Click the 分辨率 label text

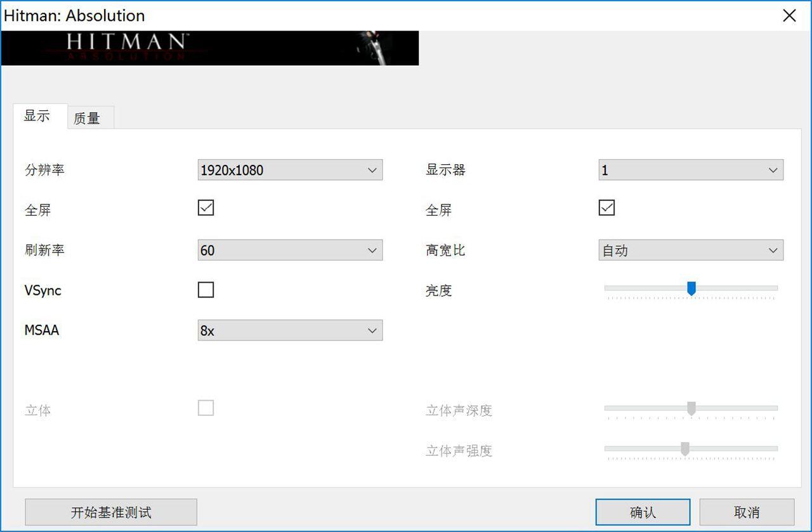coord(44,170)
